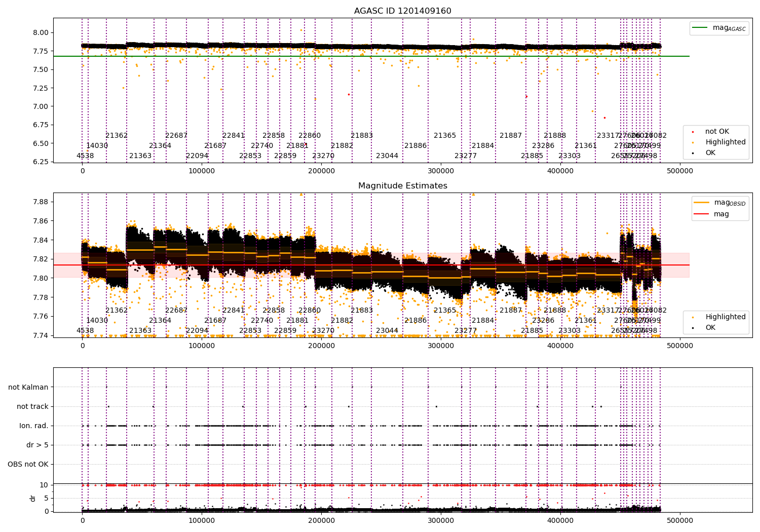Click the "Magnitude Estimates" subplot title
The width and height of the screenshot is (760, 532).
[402, 186]
